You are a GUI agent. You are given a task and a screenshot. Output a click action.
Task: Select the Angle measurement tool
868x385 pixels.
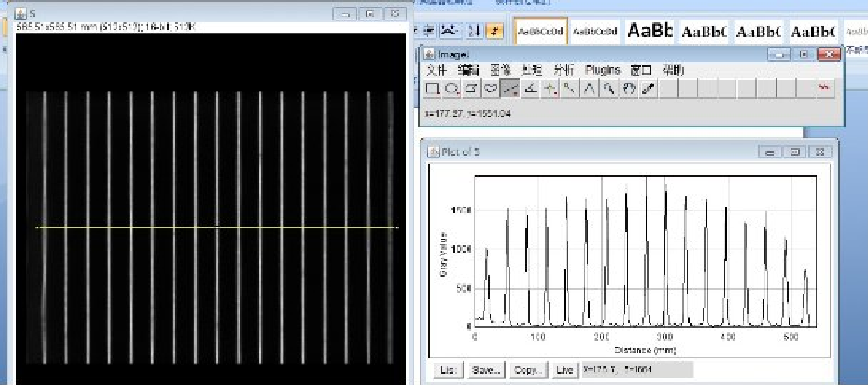(x=529, y=89)
